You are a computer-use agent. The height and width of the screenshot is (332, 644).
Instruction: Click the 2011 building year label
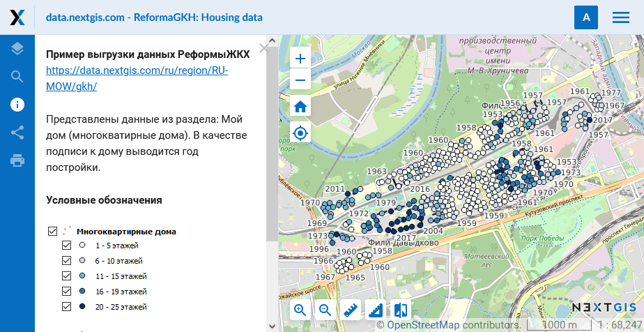[x=335, y=189]
